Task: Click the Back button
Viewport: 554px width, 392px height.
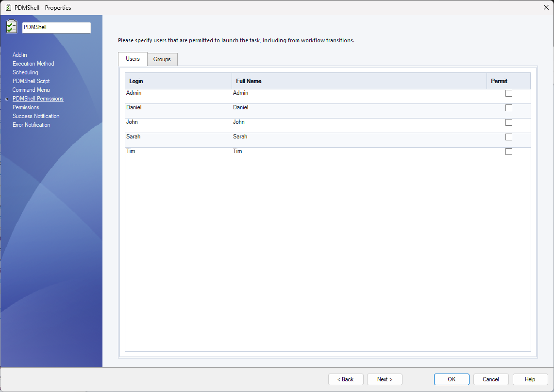Action: click(346, 379)
